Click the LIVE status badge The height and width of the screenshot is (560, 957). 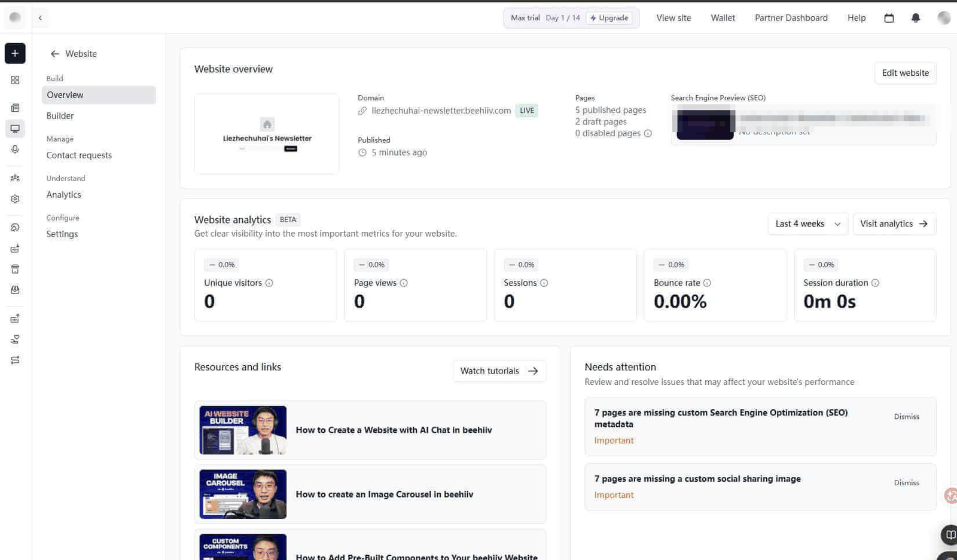(x=527, y=111)
